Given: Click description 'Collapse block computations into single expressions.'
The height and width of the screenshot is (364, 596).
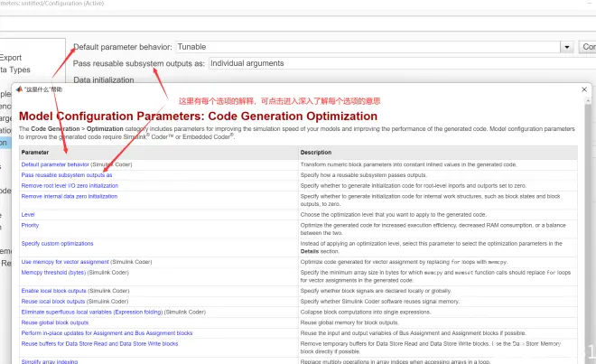Looking at the screenshot, I should (366, 312).
